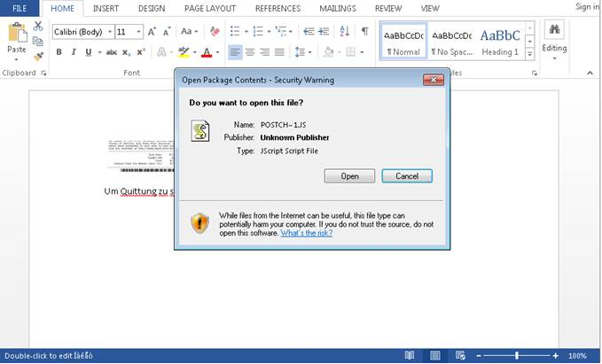Switch to Web Layout view in status bar

tap(460, 356)
